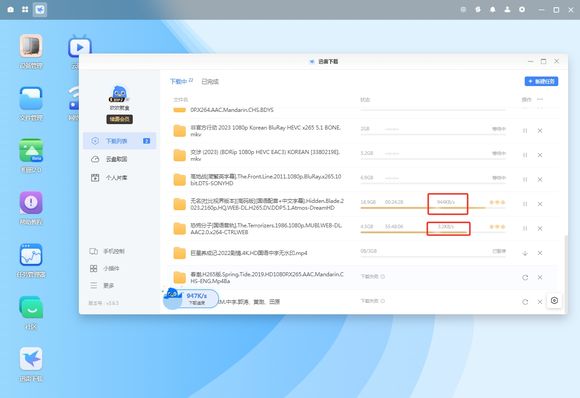Click the round settings button at list bottom right
The image size is (580, 398).
coord(554,300)
